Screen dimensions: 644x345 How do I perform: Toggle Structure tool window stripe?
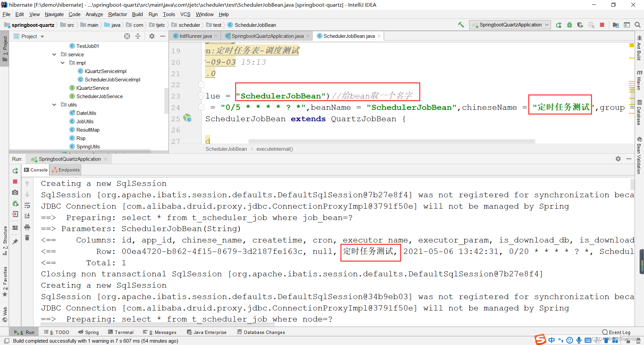point(5,240)
